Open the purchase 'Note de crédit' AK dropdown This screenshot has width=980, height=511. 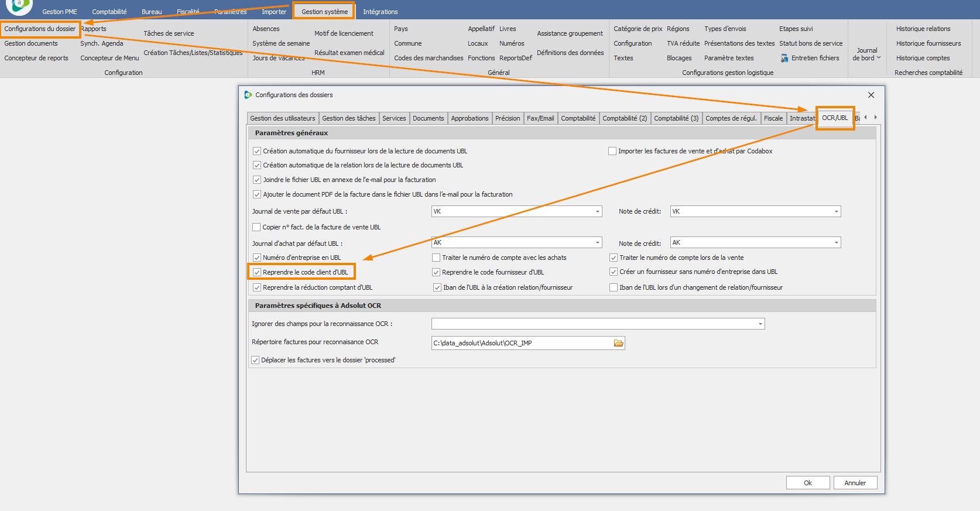837,242
